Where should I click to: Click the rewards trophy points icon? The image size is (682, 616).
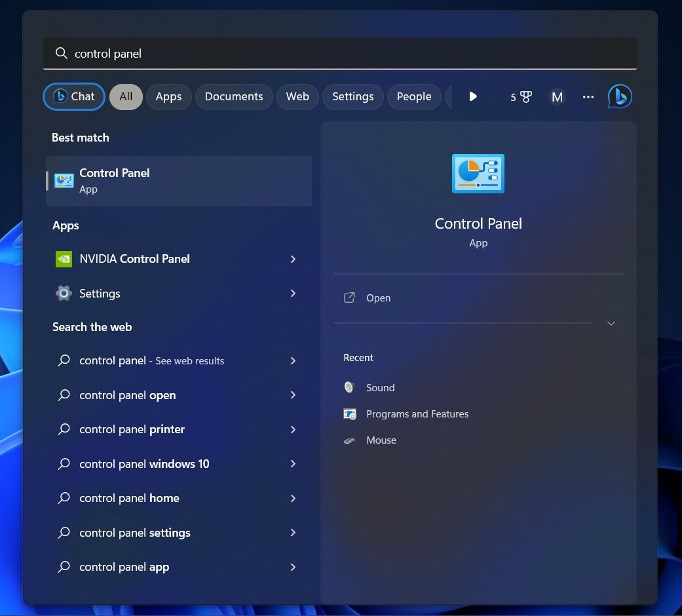pyautogui.click(x=521, y=96)
